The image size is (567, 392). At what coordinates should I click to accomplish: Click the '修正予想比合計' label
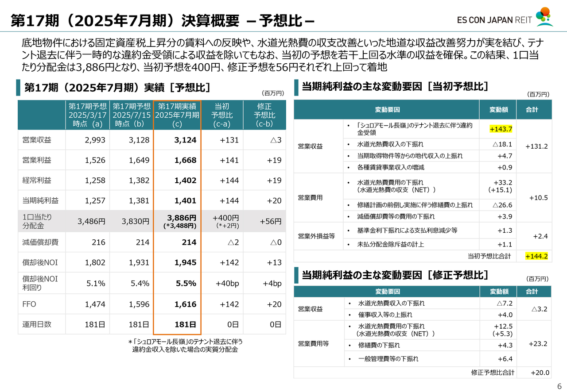point(493,373)
